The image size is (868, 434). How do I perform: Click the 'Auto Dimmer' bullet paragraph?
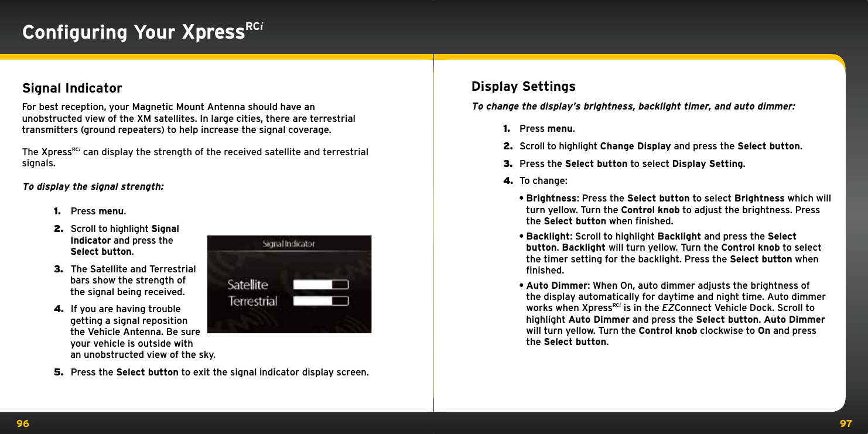click(x=672, y=313)
